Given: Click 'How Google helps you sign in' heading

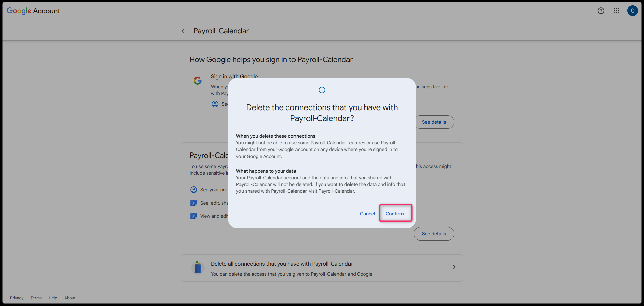Looking at the screenshot, I should (271, 60).
